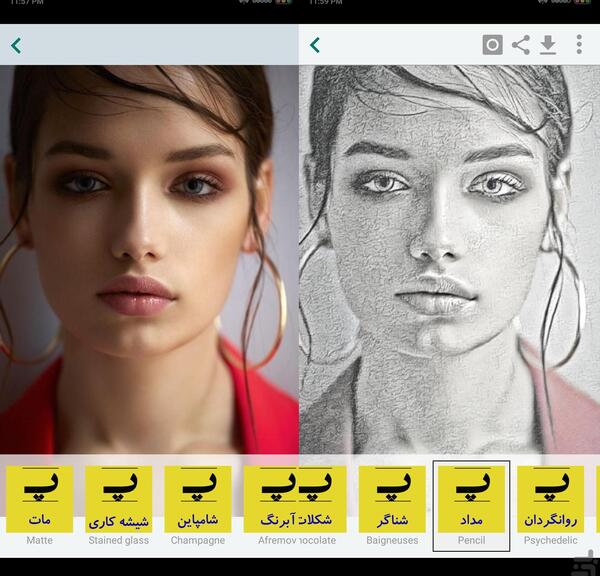This screenshot has height=576, width=600.
Task: Go back using right screen arrow
Action: [x=315, y=45]
